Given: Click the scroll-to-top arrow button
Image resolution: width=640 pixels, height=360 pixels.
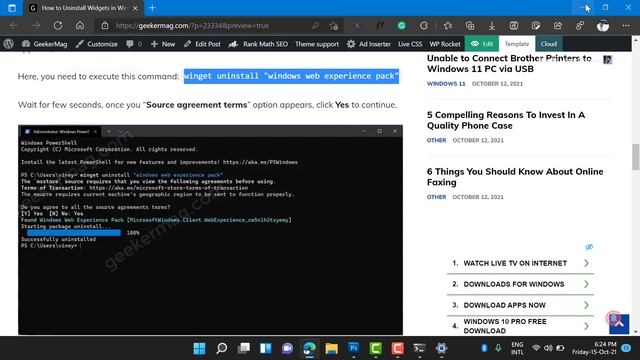Looking at the screenshot, I should point(619,324).
